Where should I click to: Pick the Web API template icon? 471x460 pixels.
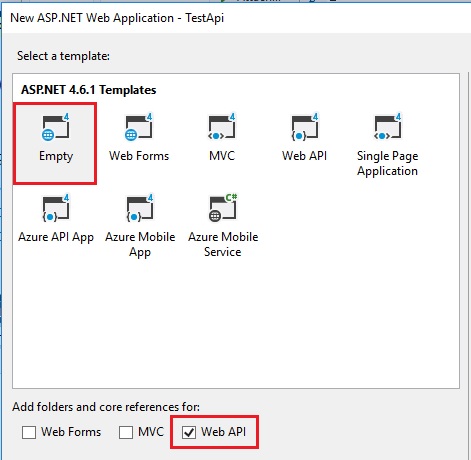click(305, 127)
